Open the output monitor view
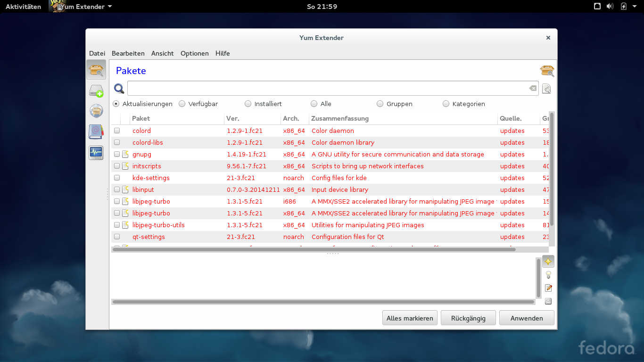This screenshot has width=644, height=362. 96,153
